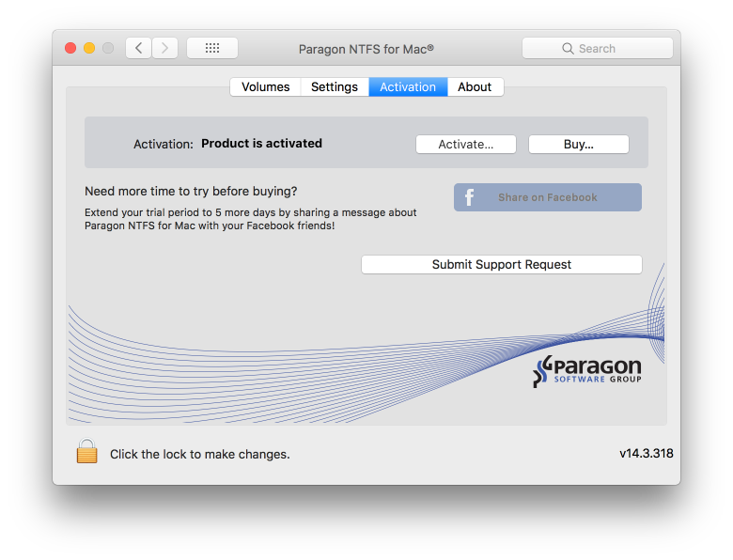Click Submit Support Request

pyautogui.click(x=502, y=265)
